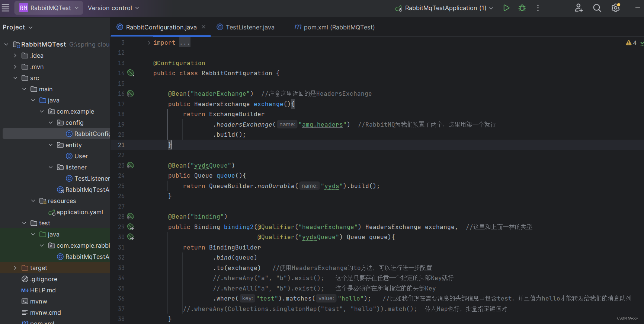
Task: Click the binding2 method name
Action: tap(238, 227)
